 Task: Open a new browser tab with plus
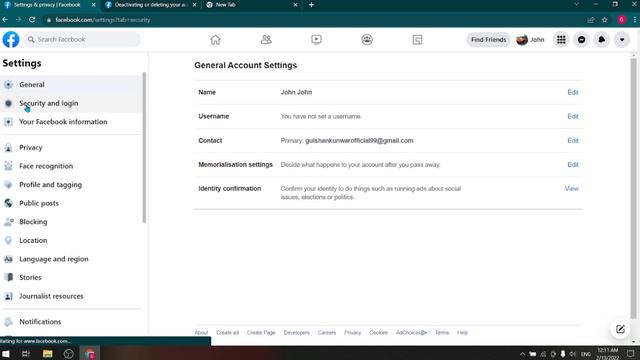[x=311, y=5]
